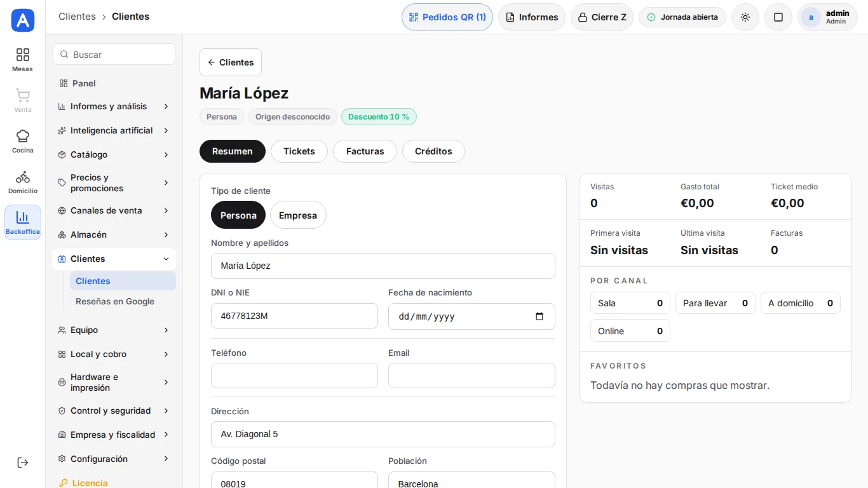
Task: Click the logout icon in sidebar
Action: tap(22, 463)
